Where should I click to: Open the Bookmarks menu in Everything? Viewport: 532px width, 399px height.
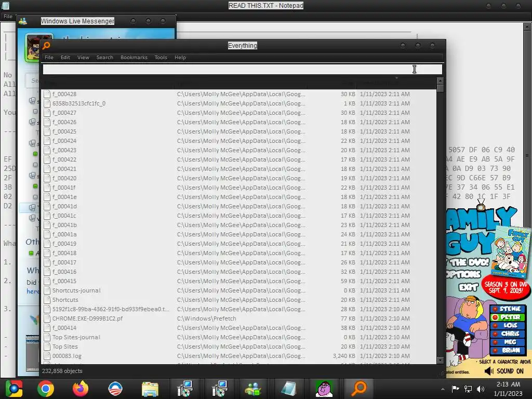coord(134,57)
